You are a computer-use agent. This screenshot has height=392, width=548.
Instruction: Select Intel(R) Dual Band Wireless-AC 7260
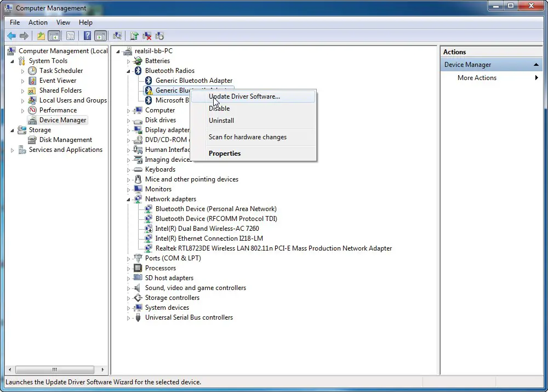coord(207,229)
